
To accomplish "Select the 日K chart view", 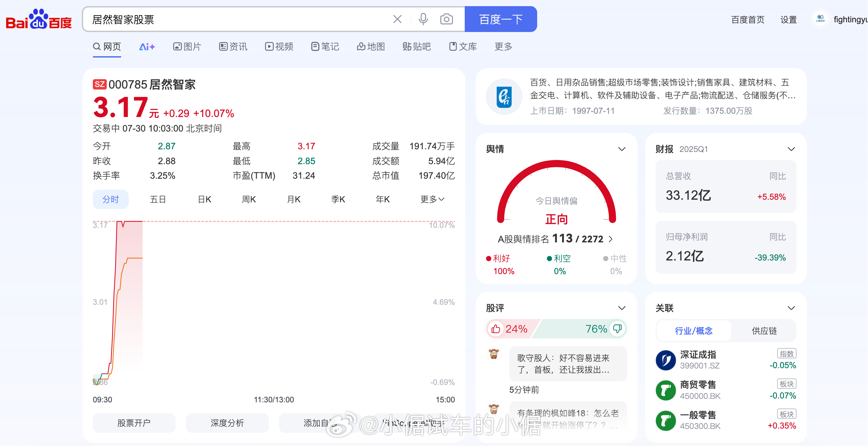I will click(x=204, y=199).
